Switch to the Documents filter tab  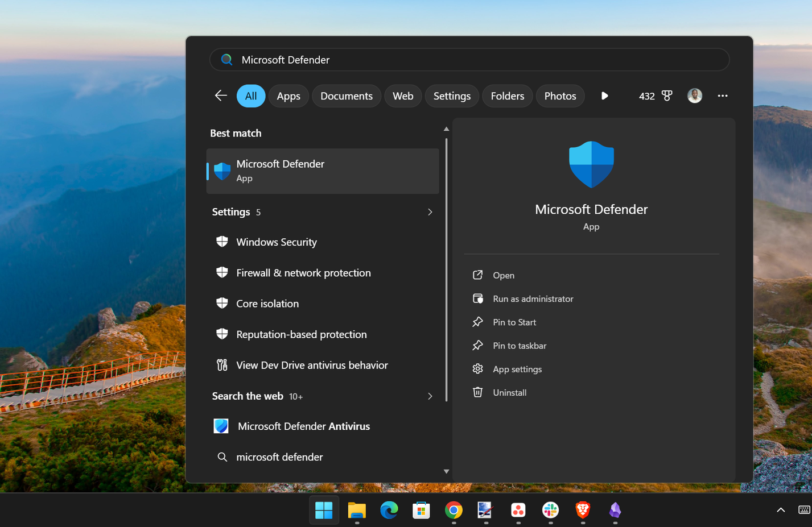pyautogui.click(x=347, y=96)
